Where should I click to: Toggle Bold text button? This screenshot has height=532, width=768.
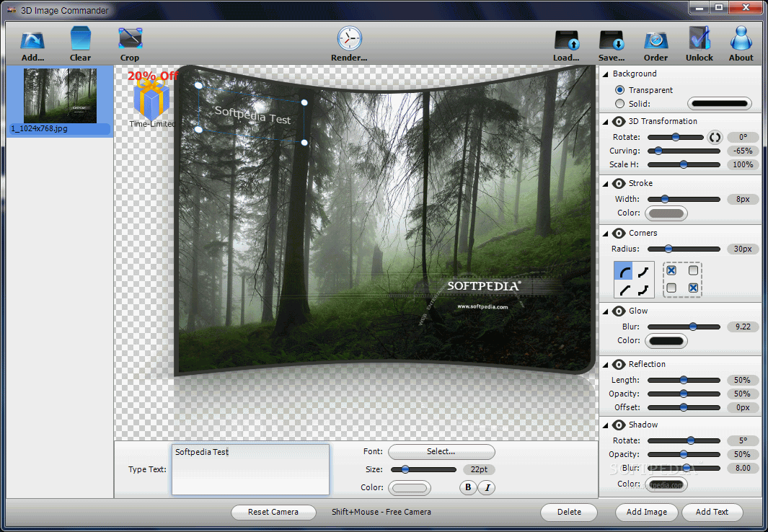coord(468,487)
